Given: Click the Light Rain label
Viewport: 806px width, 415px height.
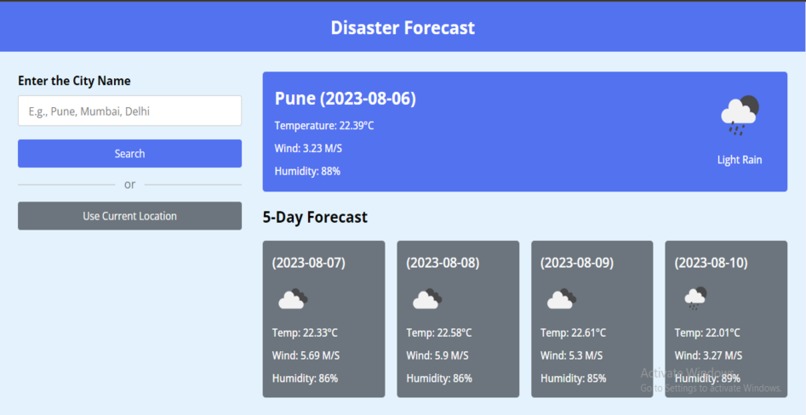Looking at the screenshot, I should (x=740, y=159).
